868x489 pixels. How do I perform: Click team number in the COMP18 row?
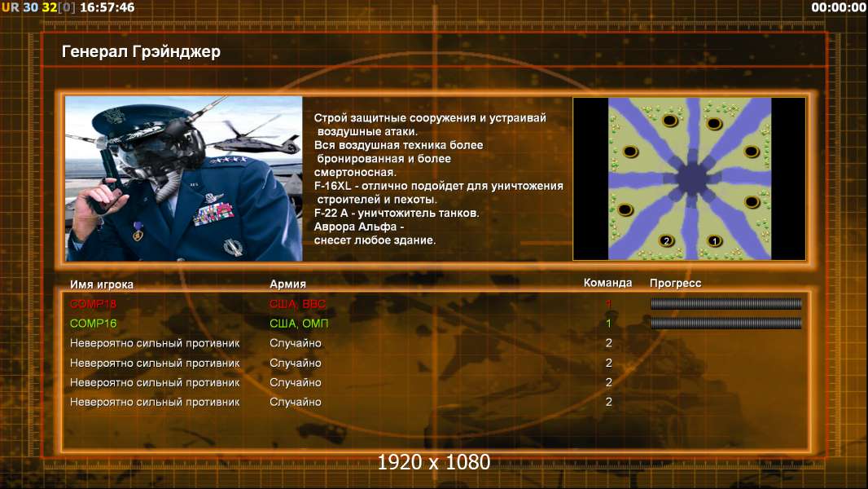pyautogui.click(x=608, y=303)
